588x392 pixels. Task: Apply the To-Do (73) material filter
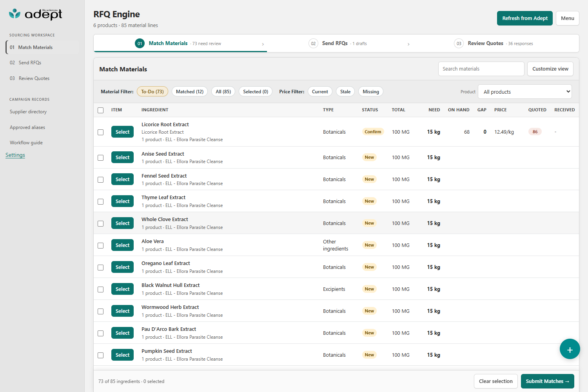152,91
